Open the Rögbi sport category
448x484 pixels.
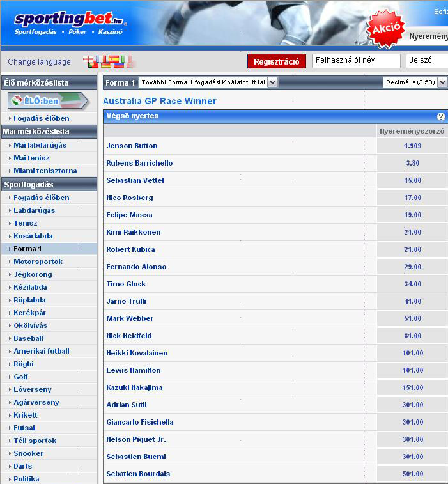pyautogui.click(x=24, y=364)
